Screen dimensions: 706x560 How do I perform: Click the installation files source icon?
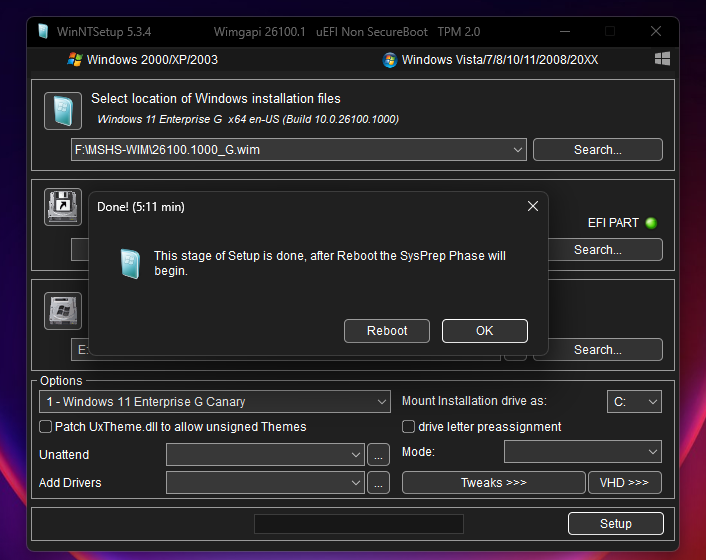(x=63, y=111)
